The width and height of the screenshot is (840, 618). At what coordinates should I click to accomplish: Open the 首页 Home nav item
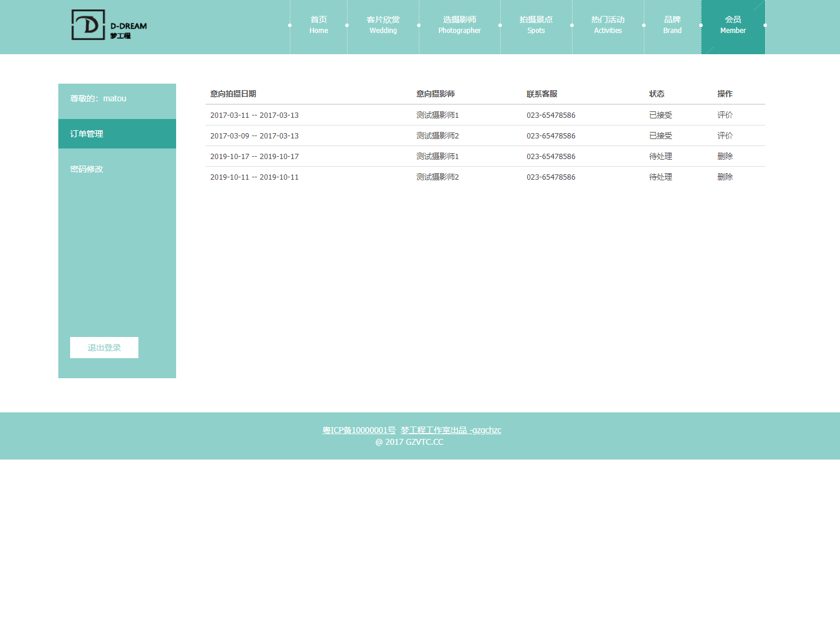coord(319,25)
